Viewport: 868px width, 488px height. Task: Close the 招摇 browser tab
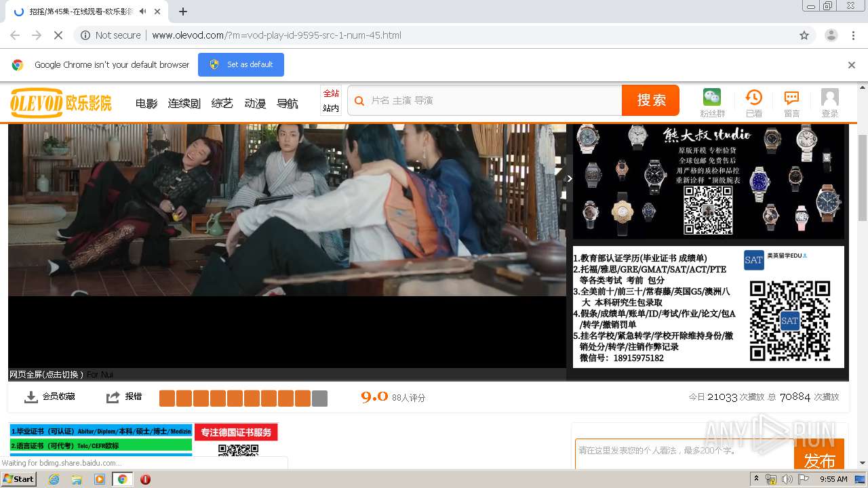point(157,12)
